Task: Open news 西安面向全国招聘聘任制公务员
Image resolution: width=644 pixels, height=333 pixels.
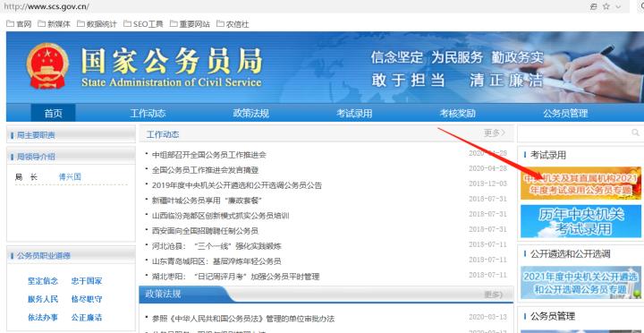Action: [205, 231]
